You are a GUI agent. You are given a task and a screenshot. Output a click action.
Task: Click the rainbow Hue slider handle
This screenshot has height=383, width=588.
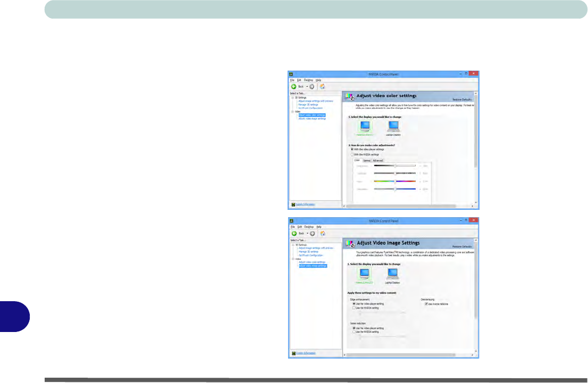pyautogui.click(x=395, y=181)
